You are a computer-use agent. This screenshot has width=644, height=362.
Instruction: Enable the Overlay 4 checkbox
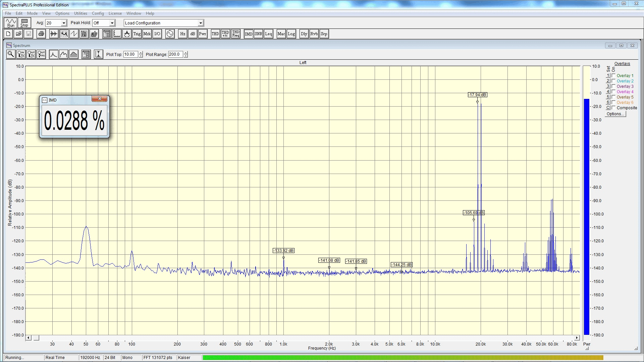613,92
